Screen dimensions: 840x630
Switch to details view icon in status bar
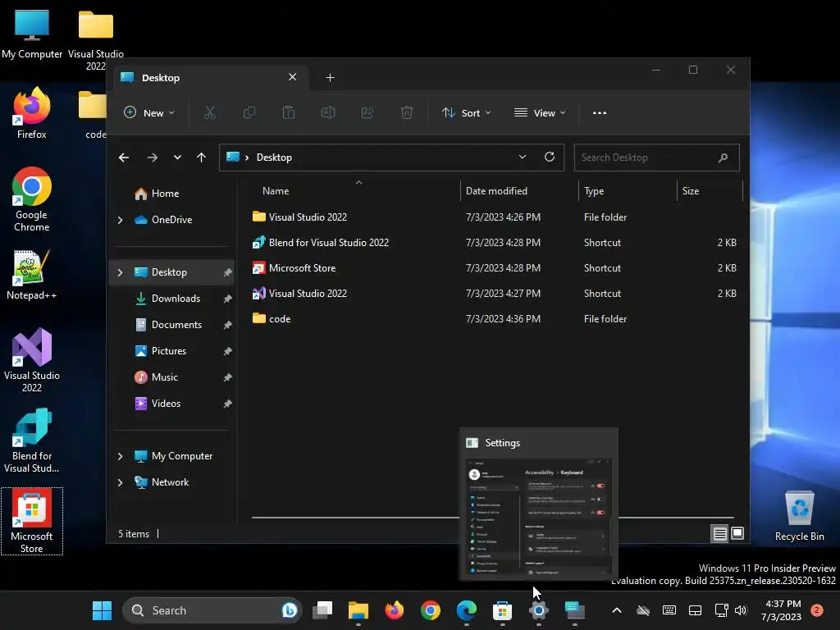coord(719,533)
